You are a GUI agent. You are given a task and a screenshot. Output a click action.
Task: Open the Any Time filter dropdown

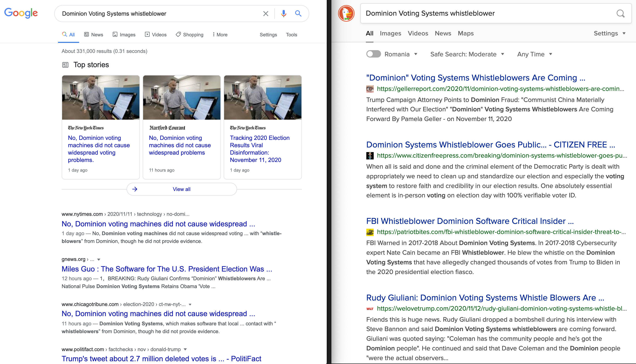535,54
